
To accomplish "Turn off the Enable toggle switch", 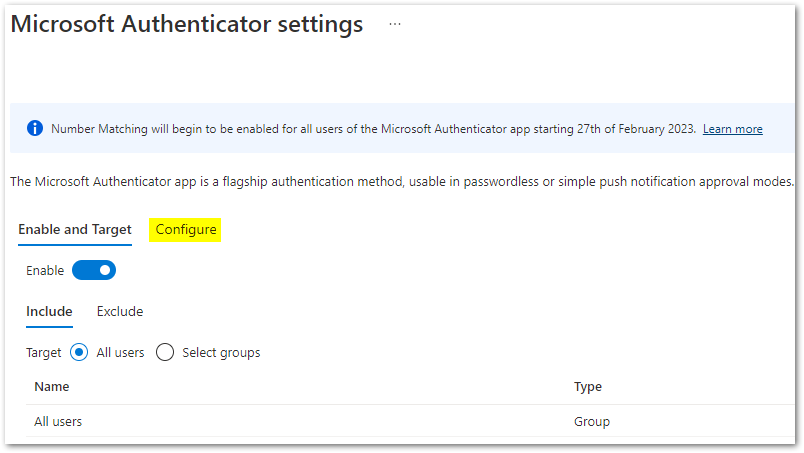I will pos(94,270).
